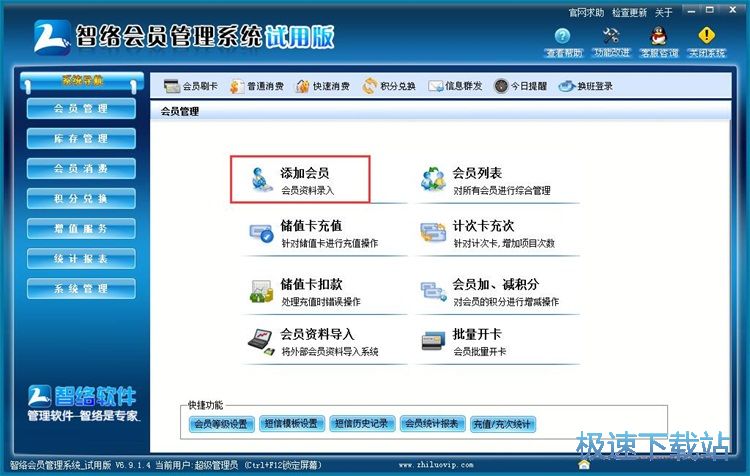The image size is (750, 476).
Task: Click the 会员加、减积分 icon
Action: 434,291
